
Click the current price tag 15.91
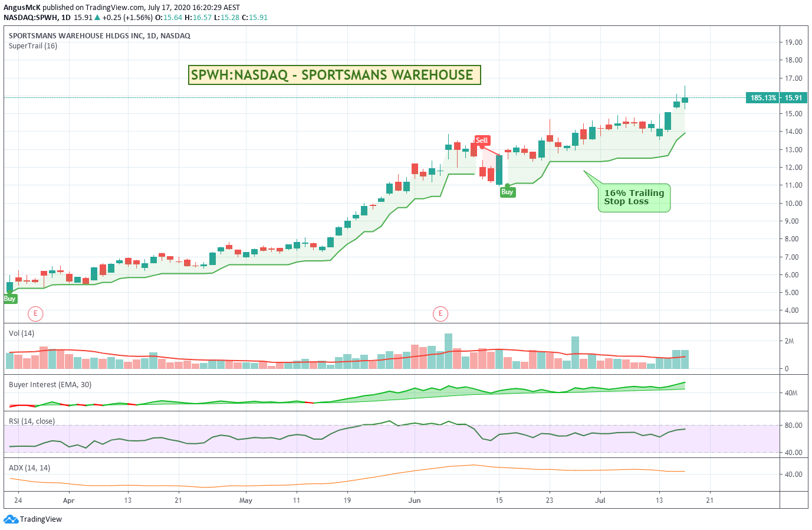click(793, 98)
